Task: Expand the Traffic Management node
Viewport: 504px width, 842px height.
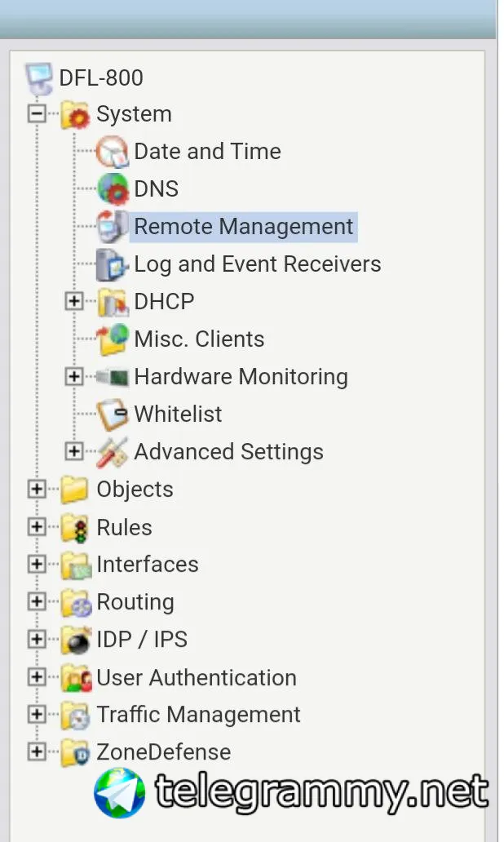Action: [37, 714]
